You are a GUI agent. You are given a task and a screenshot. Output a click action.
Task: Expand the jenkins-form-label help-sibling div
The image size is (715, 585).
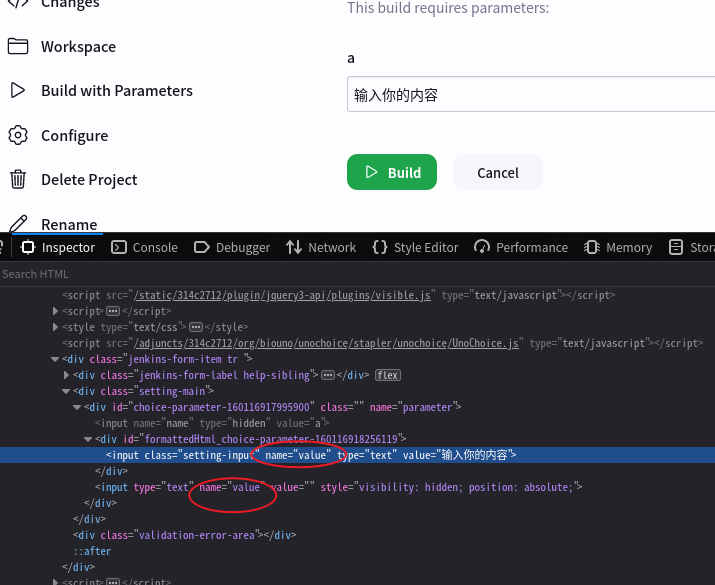67,375
